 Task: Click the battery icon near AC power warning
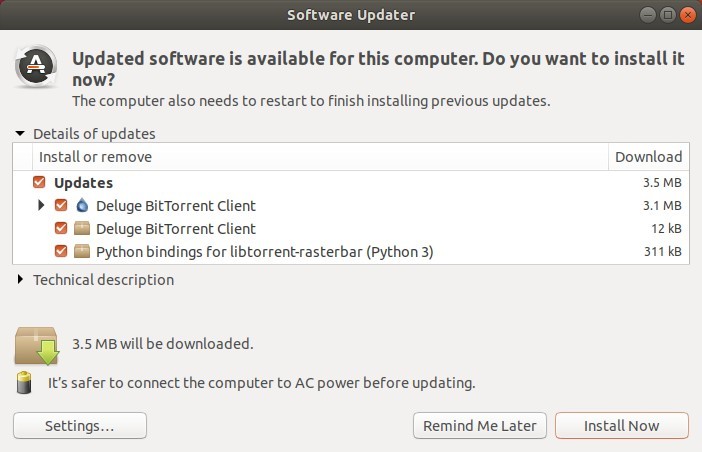tap(24, 383)
